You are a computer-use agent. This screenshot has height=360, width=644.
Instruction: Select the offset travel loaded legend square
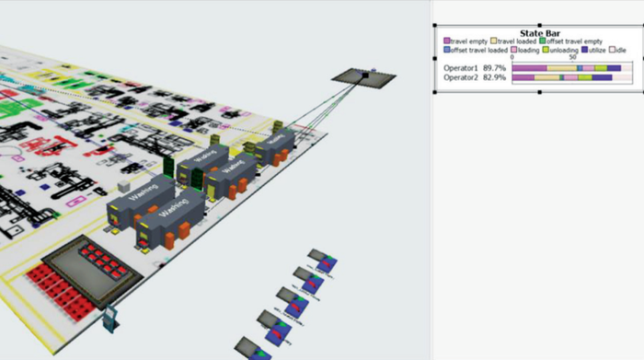tap(447, 50)
